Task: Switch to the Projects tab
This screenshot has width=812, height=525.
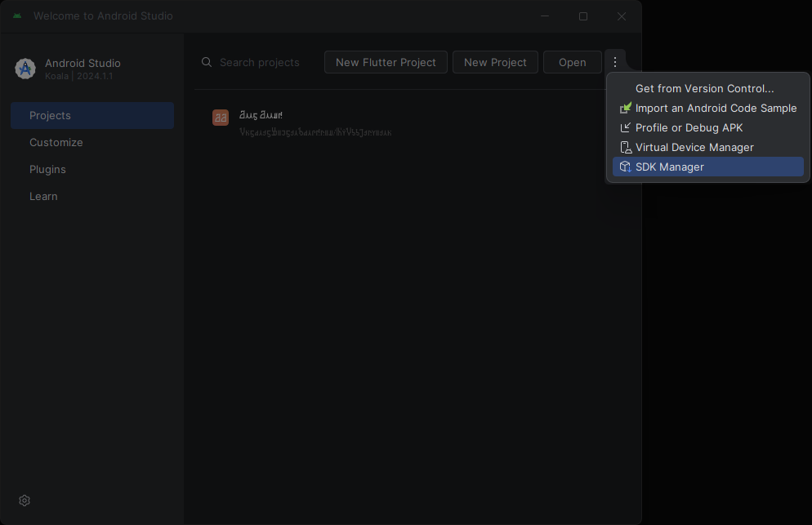Action: click(x=92, y=115)
